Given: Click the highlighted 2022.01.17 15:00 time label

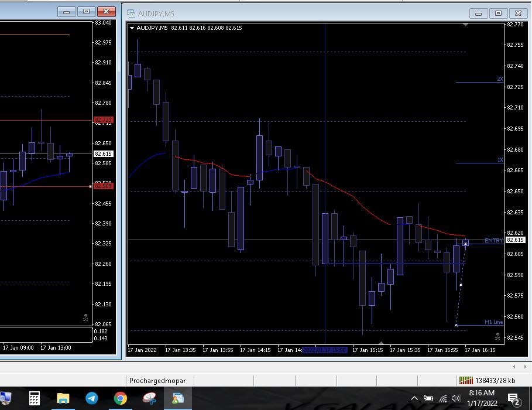Looking at the screenshot, I should click(325, 350).
